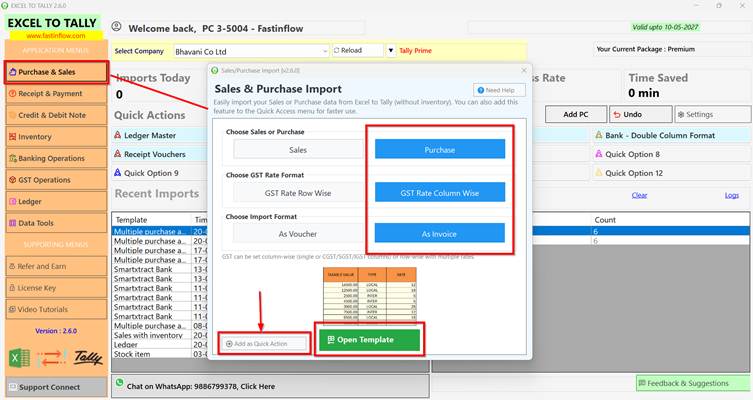Select the Sales option
The height and width of the screenshot is (400, 753).
(x=298, y=150)
